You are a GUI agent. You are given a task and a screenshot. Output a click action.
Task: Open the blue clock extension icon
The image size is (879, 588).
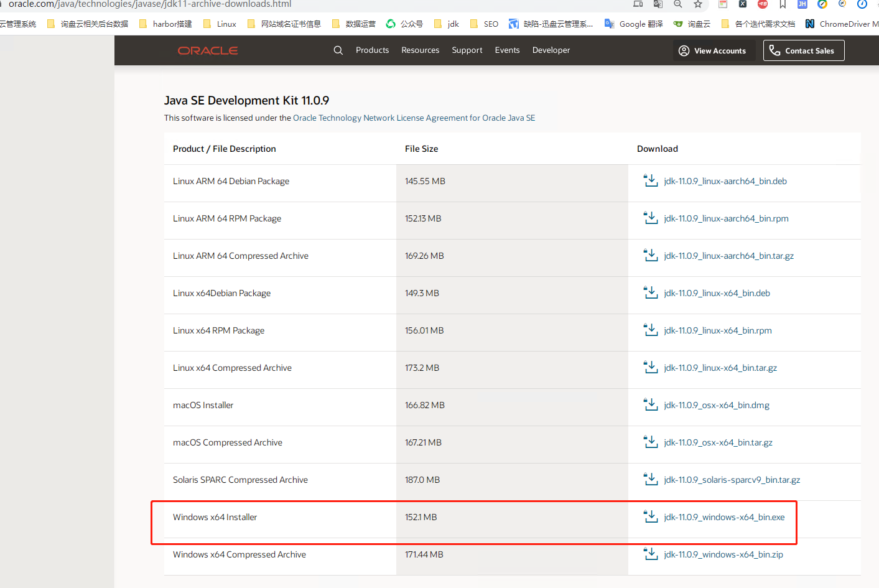(x=862, y=4)
